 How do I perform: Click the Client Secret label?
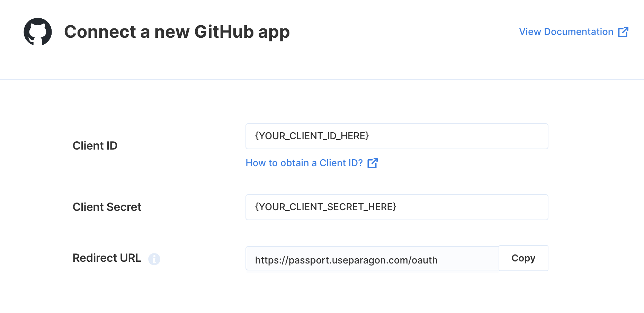click(x=107, y=207)
